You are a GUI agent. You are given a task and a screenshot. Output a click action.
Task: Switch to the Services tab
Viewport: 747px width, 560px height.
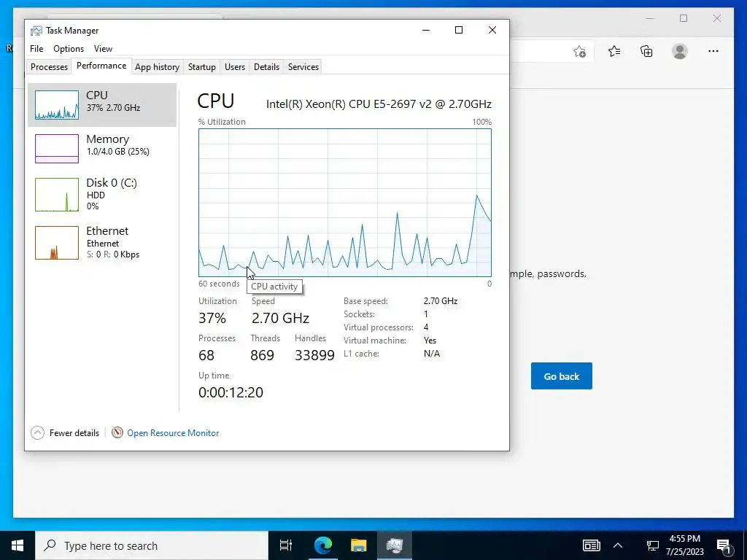303,66
